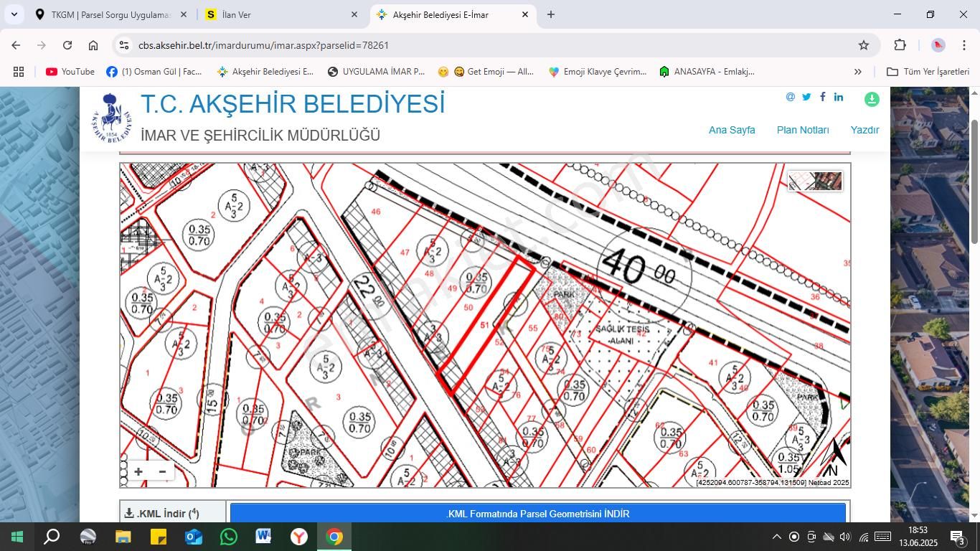Click the '.KML Formatında Parsel Geometrisini İNDİR' button

pos(537,514)
